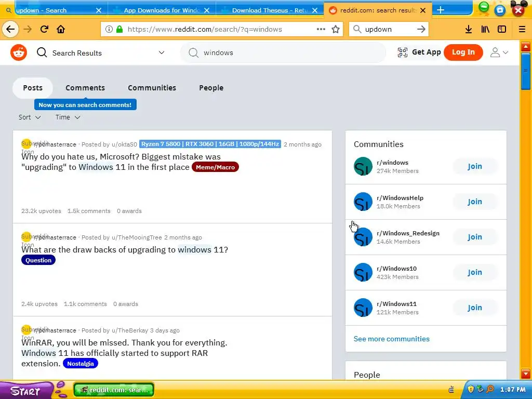
Task: Click the browser search box with updown
Action: click(x=389, y=29)
